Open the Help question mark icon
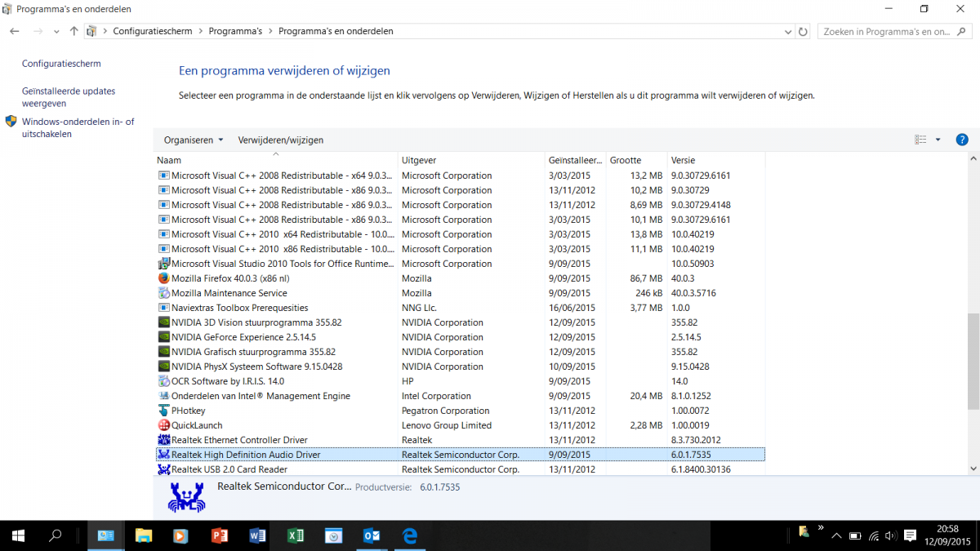Viewport: 980px width, 551px height. click(x=962, y=140)
